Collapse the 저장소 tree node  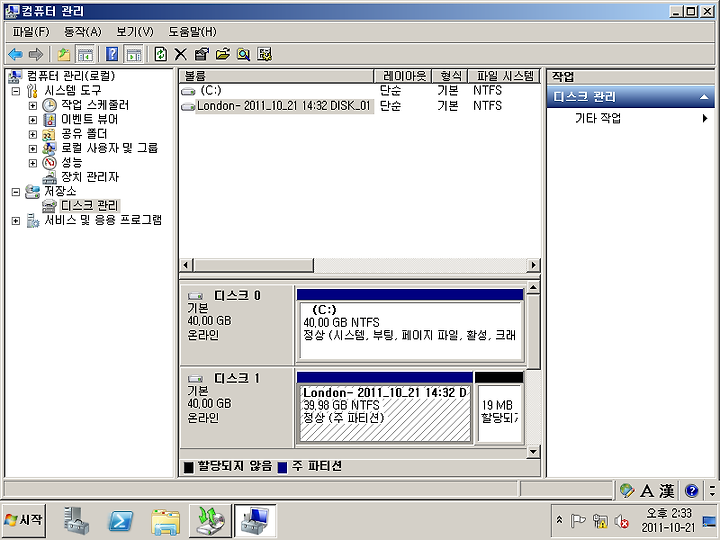pos(16,192)
